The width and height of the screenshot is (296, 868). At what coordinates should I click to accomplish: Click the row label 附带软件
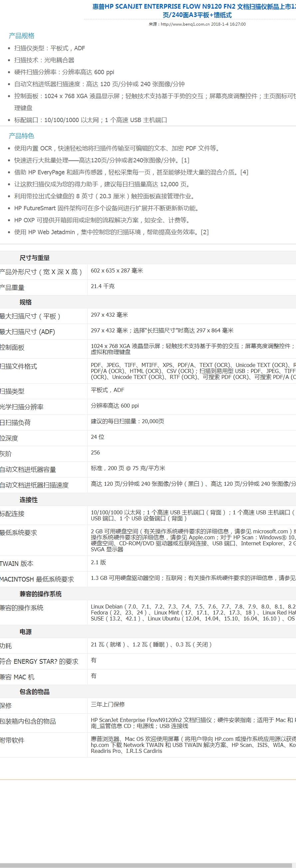pos(12,741)
